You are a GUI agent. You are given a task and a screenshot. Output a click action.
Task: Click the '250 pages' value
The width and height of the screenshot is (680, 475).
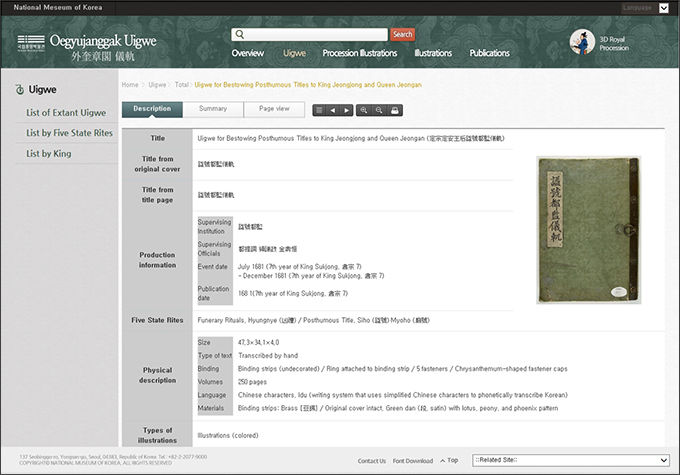[252, 382]
